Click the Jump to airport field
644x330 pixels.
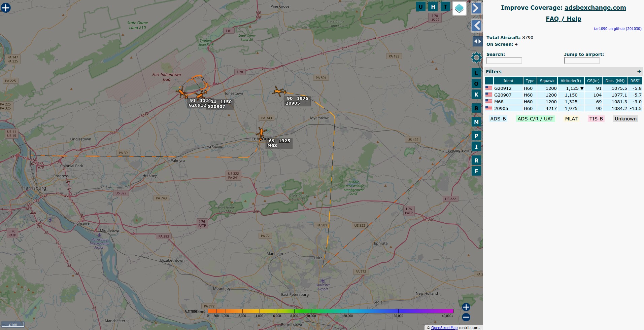582,61
